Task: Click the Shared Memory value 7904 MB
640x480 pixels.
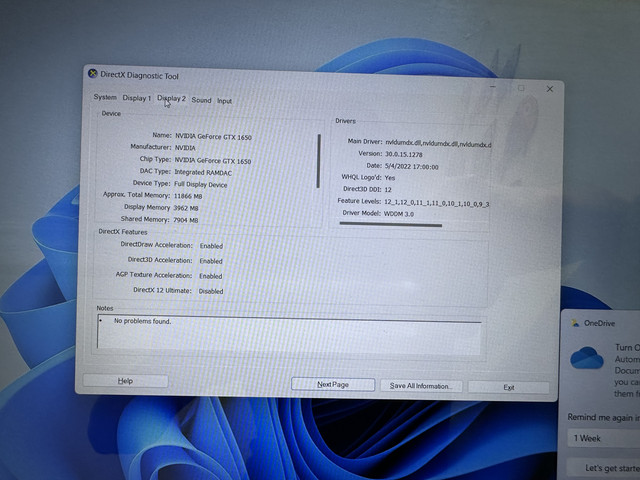Action: tap(186, 220)
